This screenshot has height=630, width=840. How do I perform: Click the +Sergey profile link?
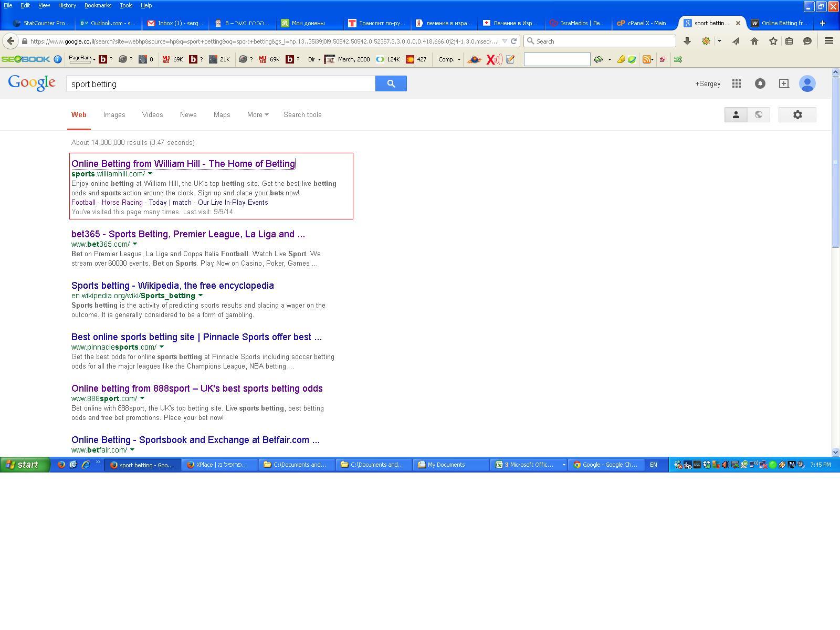(x=708, y=83)
